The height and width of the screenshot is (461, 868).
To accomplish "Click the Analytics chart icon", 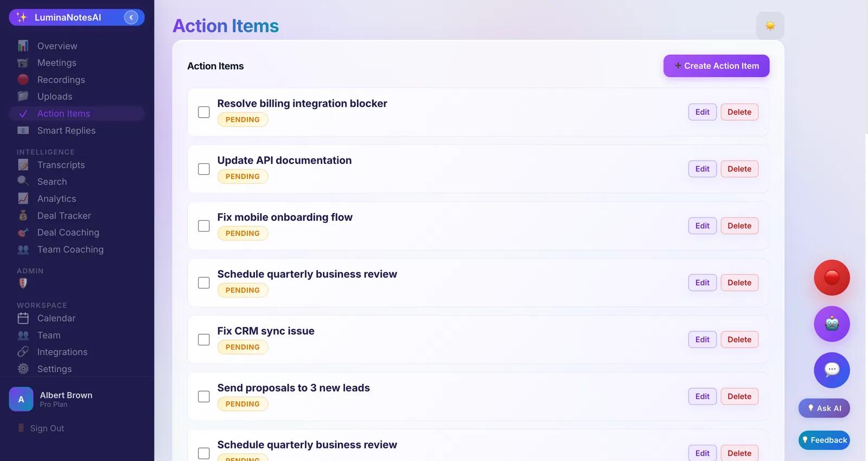I will pos(23,199).
